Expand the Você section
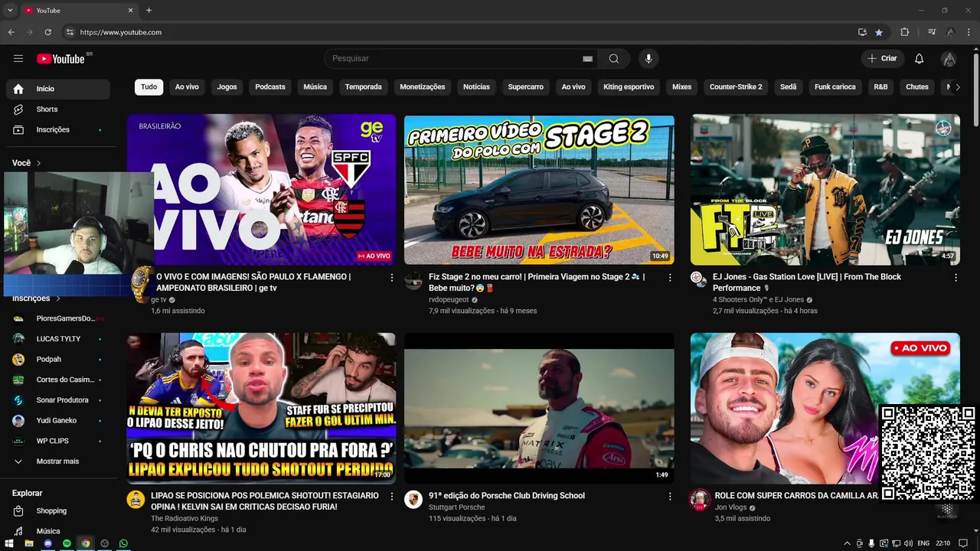Image resolution: width=980 pixels, height=551 pixels. (x=27, y=163)
